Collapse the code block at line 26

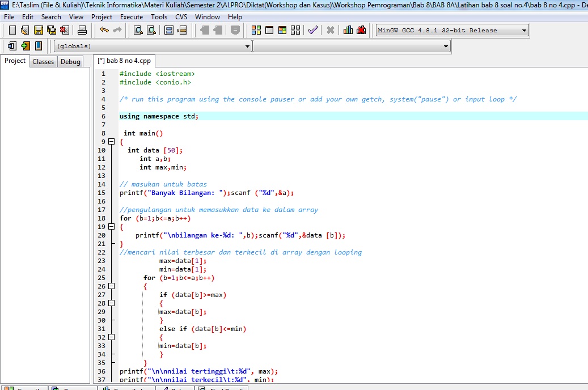[x=111, y=286]
